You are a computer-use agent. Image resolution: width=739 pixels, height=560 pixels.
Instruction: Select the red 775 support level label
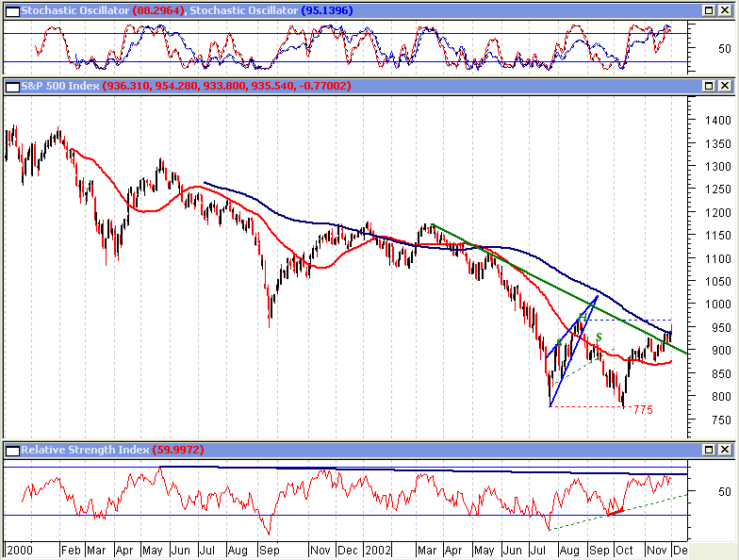643,409
